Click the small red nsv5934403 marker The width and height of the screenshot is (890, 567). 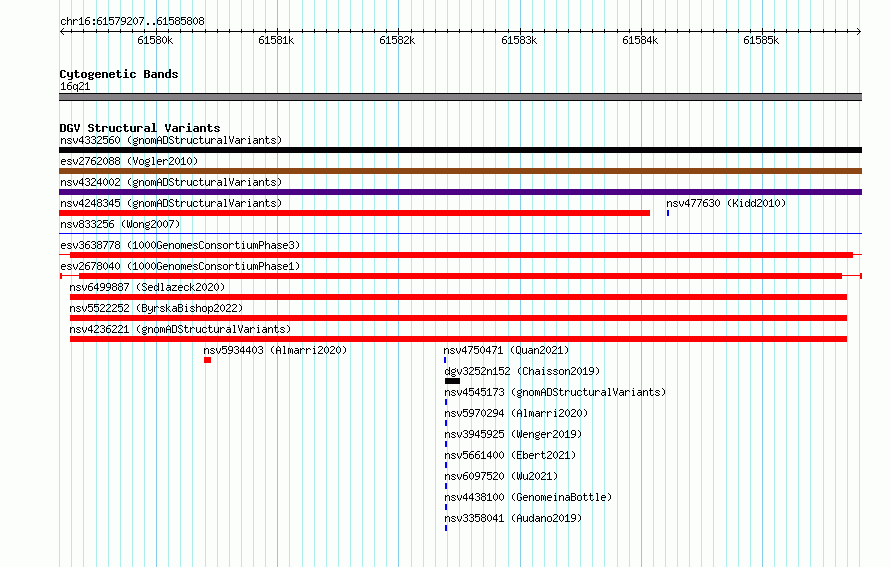point(208,360)
